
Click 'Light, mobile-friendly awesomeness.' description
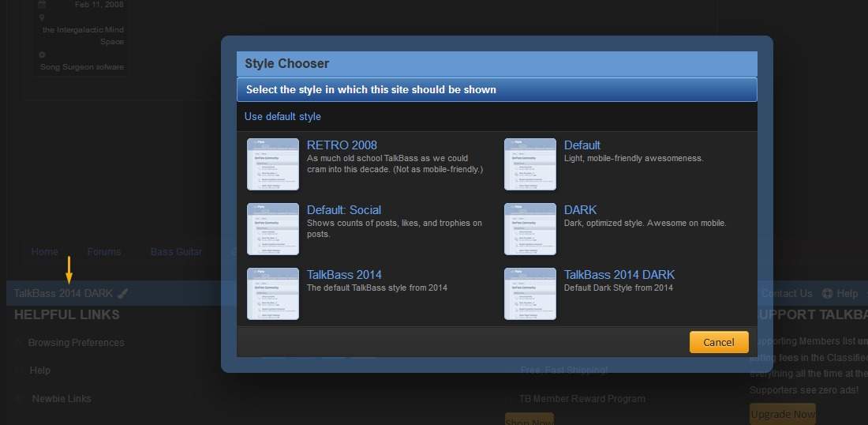634,158
